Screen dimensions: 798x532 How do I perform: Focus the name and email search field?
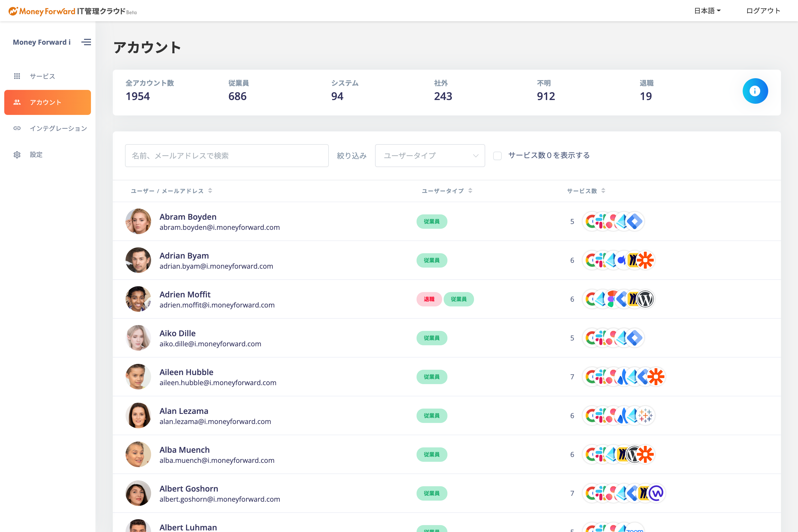click(x=227, y=156)
